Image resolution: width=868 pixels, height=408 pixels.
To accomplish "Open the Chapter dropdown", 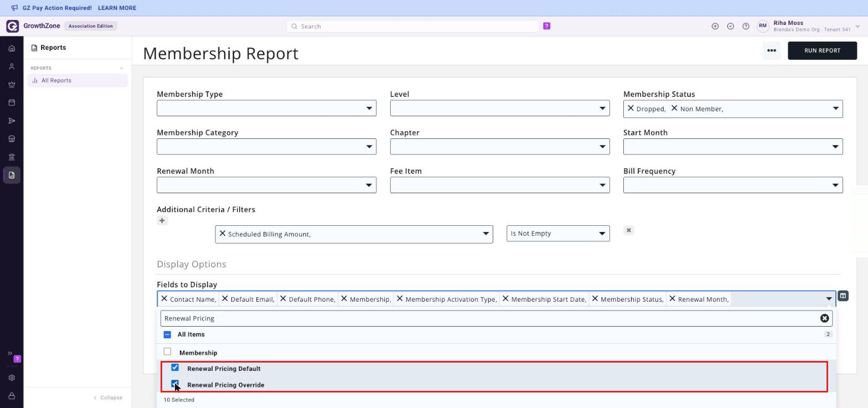I will (500, 147).
